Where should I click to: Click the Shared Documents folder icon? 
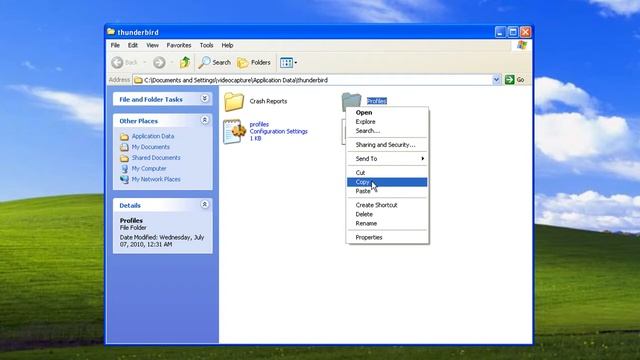pyautogui.click(x=124, y=158)
